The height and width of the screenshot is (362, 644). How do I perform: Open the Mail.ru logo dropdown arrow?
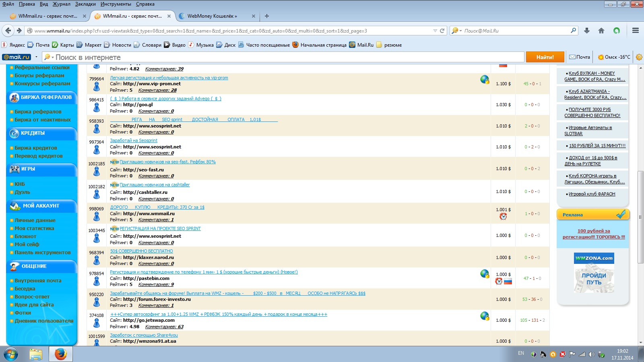tap(36, 57)
